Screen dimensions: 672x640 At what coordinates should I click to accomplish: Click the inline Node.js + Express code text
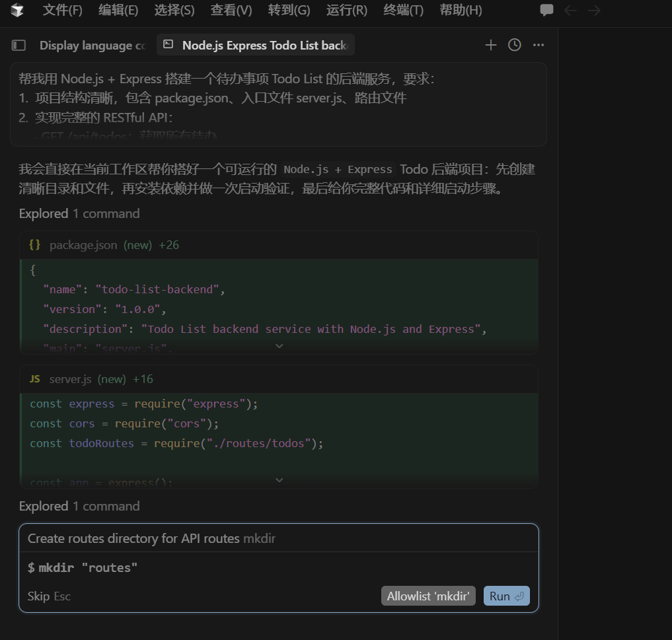(338, 170)
